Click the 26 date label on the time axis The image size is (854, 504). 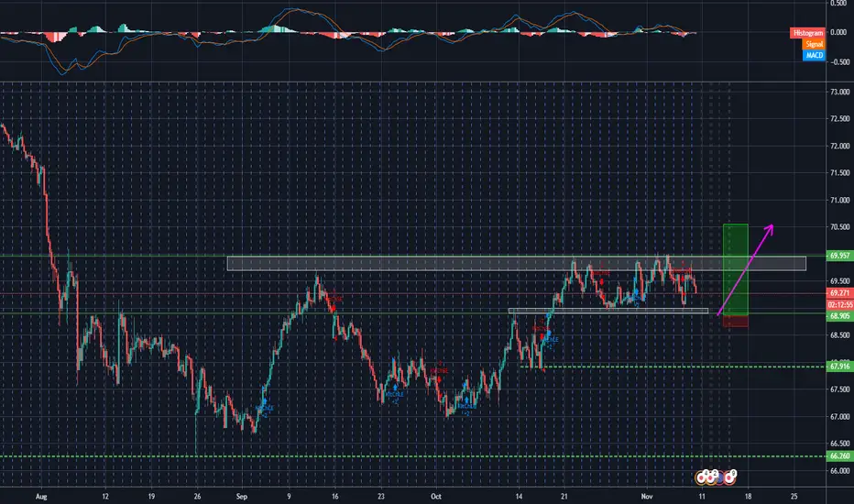197,497
